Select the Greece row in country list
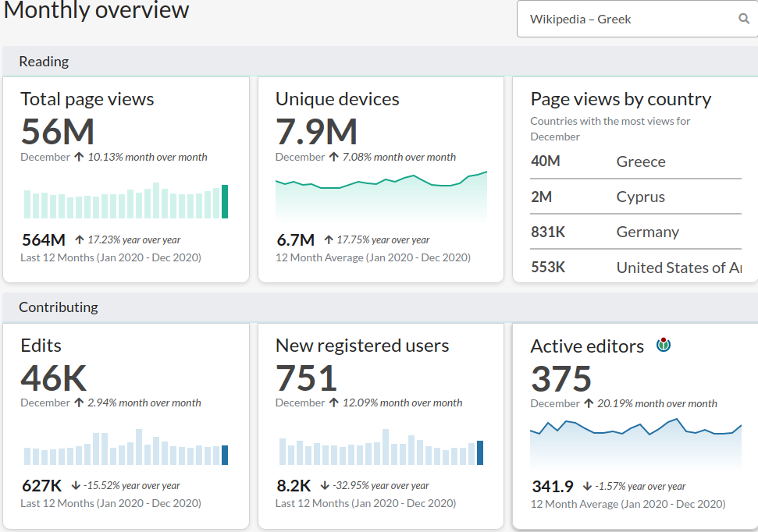 (635, 161)
